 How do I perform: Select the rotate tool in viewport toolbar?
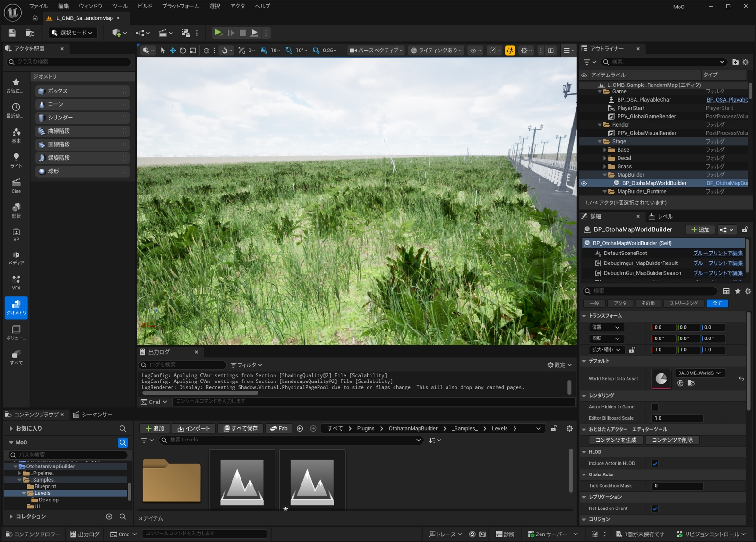(x=183, y=51)
